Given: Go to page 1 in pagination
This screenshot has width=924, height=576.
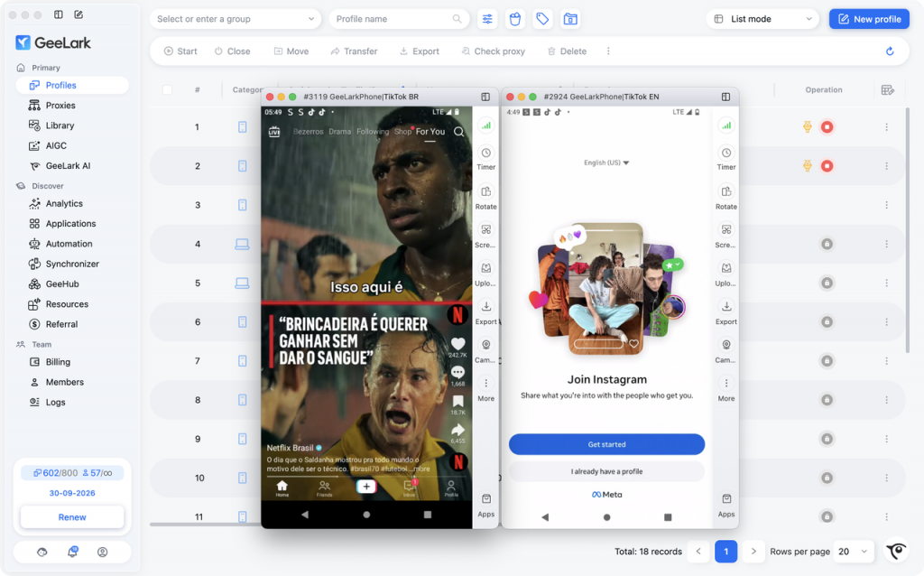Looking at the screenshot, I should click(726, 552).
